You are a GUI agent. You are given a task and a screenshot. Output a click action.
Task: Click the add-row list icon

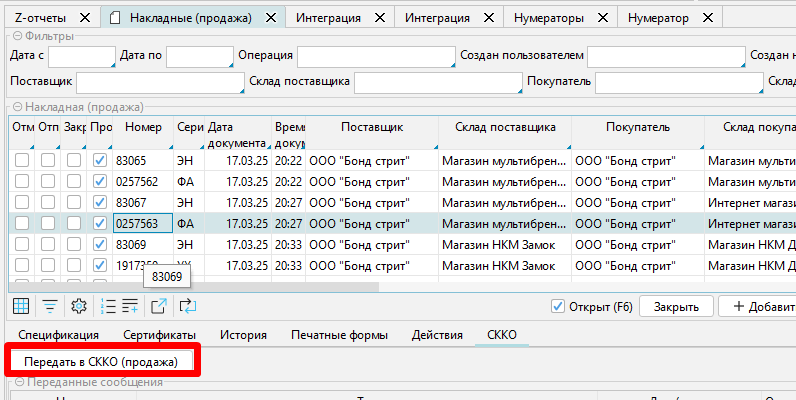tap(131, 306)
